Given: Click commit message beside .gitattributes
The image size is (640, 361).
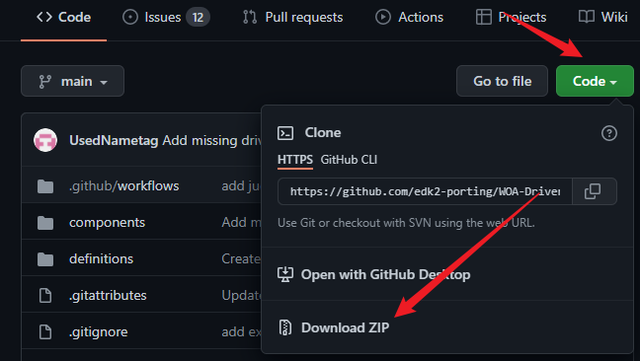Looking at the screenshot, I should (241, 295).
